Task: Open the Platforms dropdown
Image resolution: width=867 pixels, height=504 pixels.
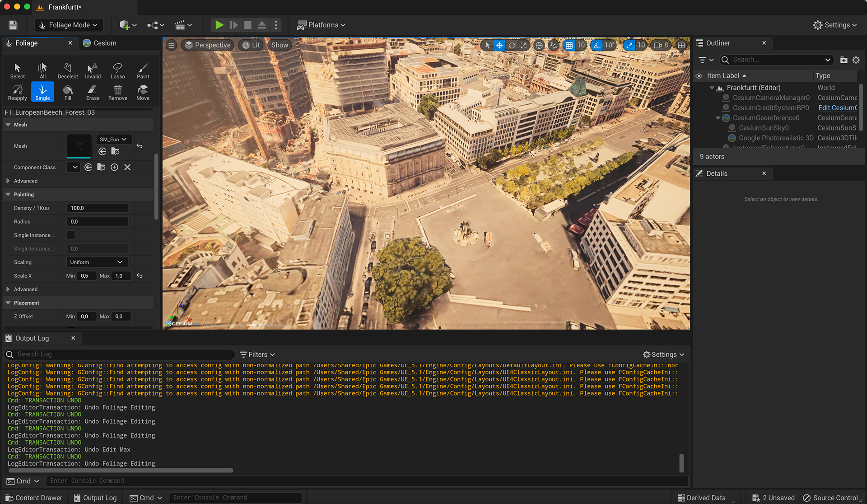Action: (321, 25)
